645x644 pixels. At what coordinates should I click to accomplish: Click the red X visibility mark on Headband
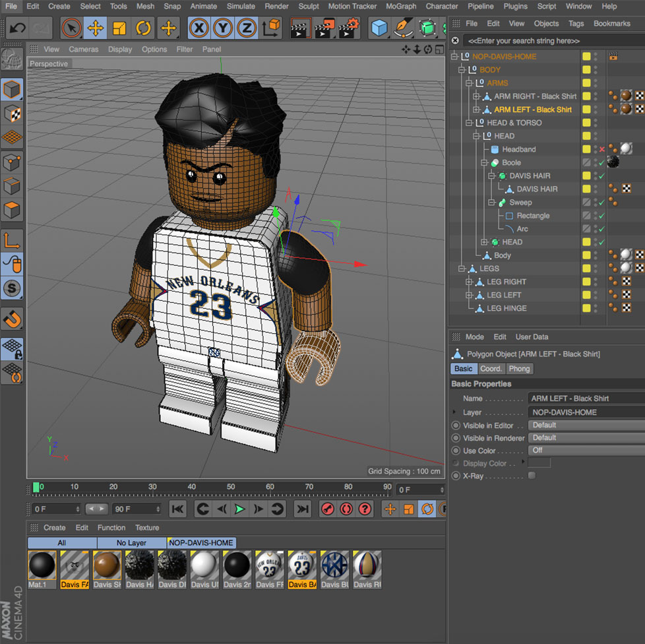pyautogui.click(x=601, y=149)
